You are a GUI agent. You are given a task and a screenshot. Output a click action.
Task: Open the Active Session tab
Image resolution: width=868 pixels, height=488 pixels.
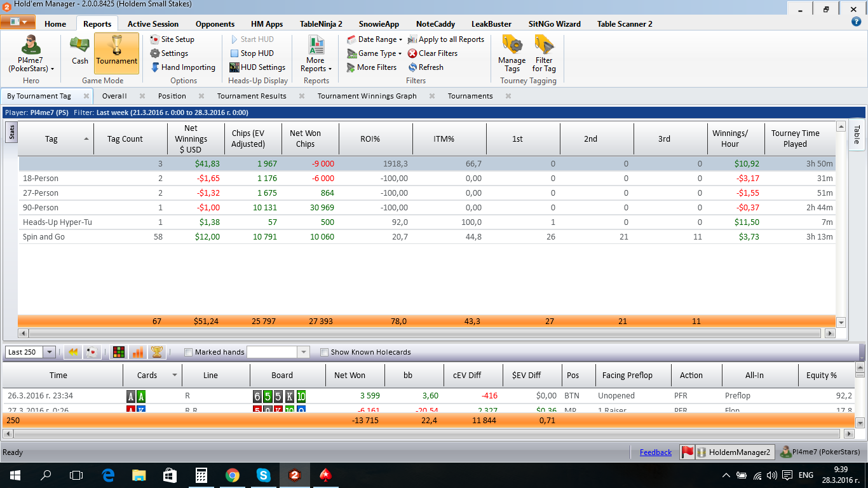tap(153, 24)
